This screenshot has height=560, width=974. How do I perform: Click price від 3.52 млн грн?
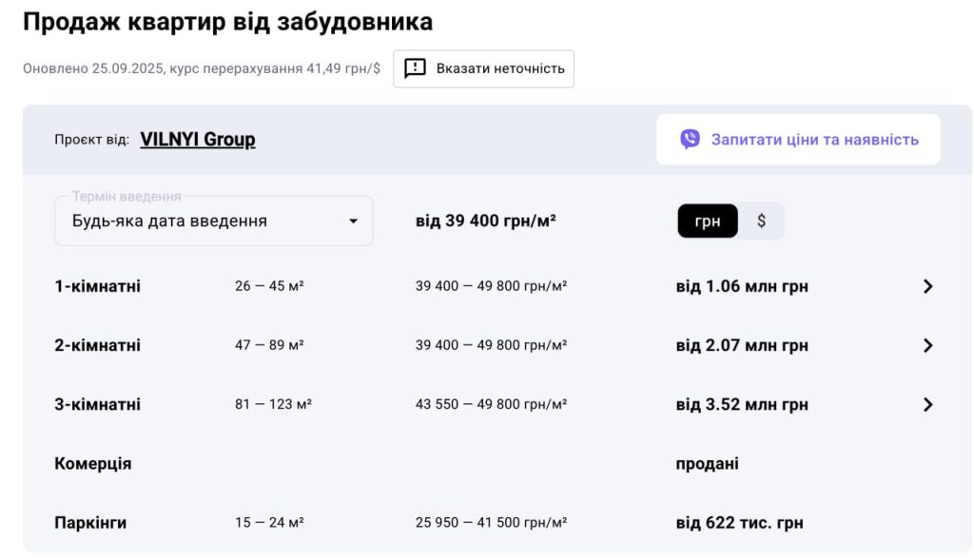pos(742,404)
